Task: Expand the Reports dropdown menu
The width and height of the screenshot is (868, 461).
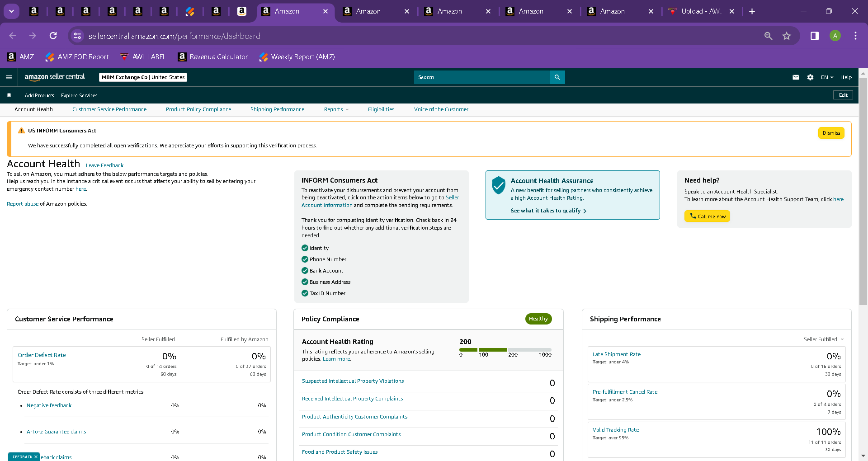Action: pyautogui.click(x=336, y=109)
